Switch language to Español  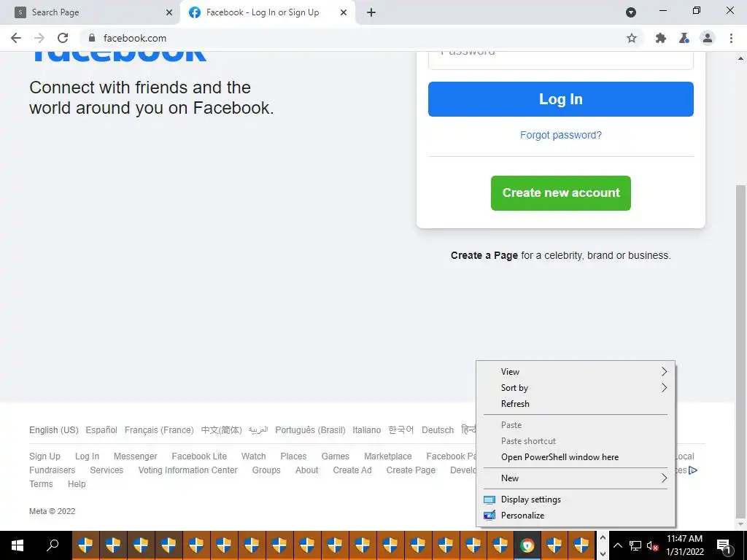101,430
